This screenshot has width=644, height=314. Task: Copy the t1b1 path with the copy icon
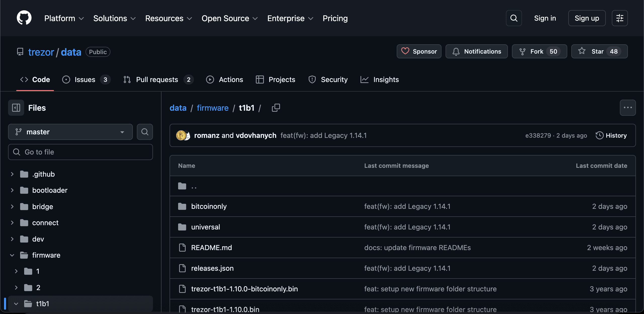click(x=276, y=107)
